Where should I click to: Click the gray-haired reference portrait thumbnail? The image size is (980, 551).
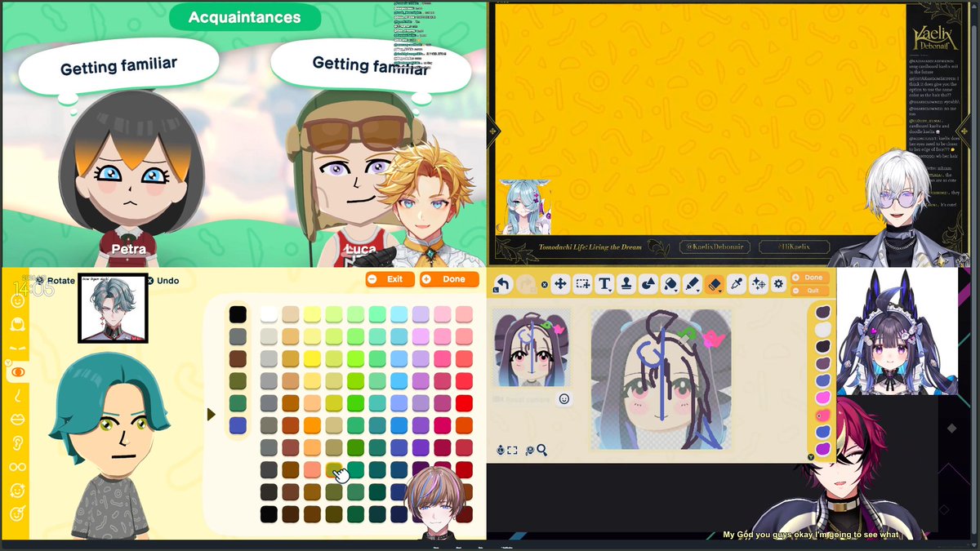pos(113,307)
